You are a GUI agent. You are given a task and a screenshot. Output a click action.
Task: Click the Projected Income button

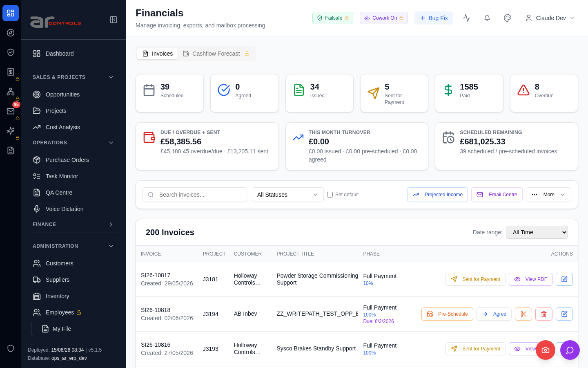[437, 195]
